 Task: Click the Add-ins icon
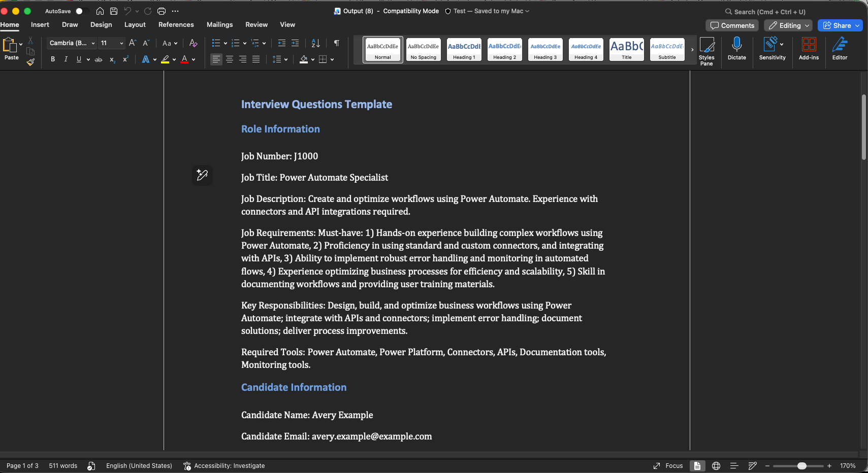pos(809,49)
